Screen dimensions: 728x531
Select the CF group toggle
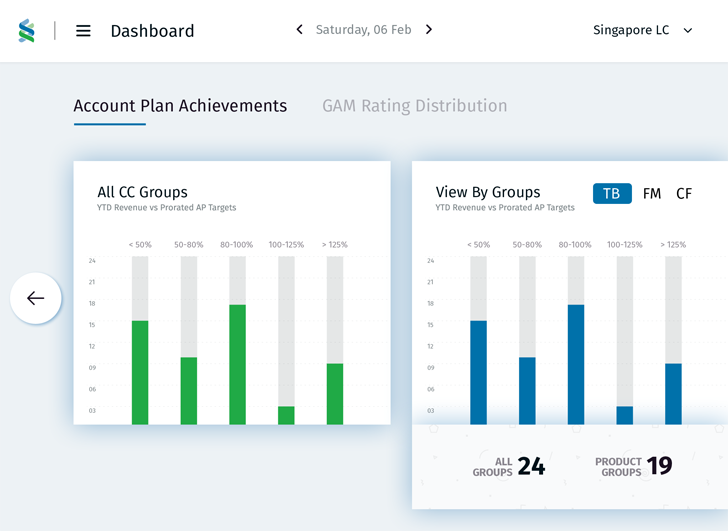pyautogui.click(x=684, y=194)
